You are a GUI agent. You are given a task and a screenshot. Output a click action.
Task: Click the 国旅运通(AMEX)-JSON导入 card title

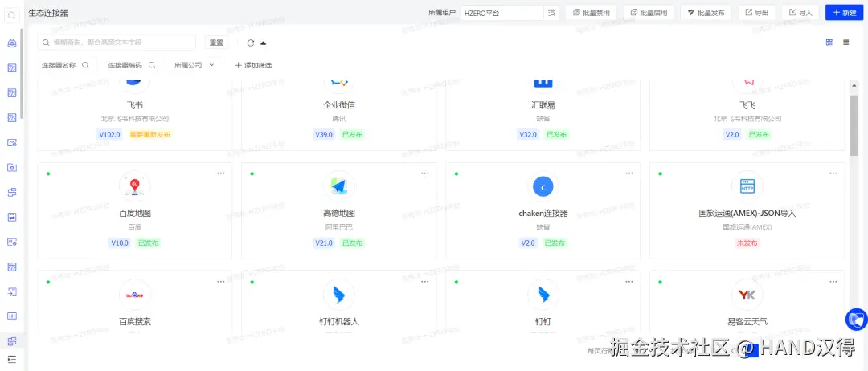[x=747, y=214]
